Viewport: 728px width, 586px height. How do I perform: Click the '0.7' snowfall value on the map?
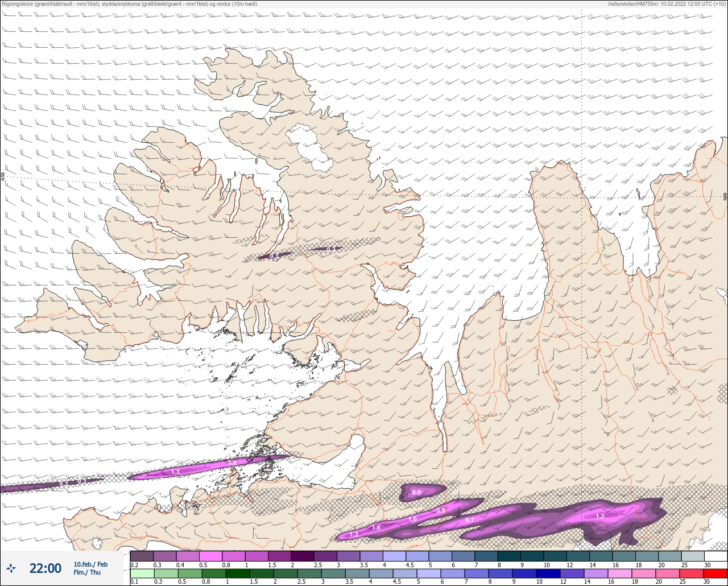pos(470,520)
